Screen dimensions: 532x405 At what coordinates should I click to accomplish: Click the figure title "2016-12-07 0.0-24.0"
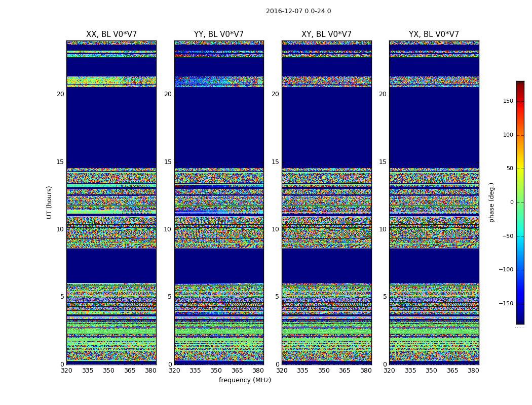coord(298,11)
